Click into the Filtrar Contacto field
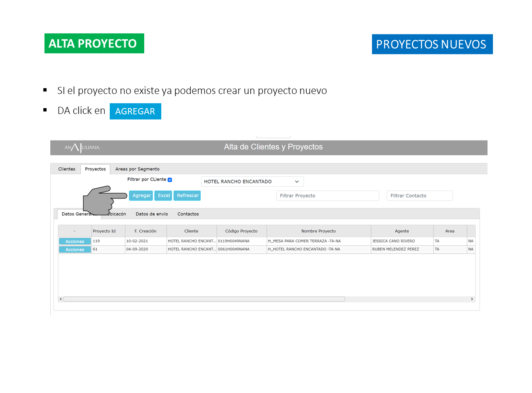The height and width of the screenshot is (393, 532). [x=419, y=196]
